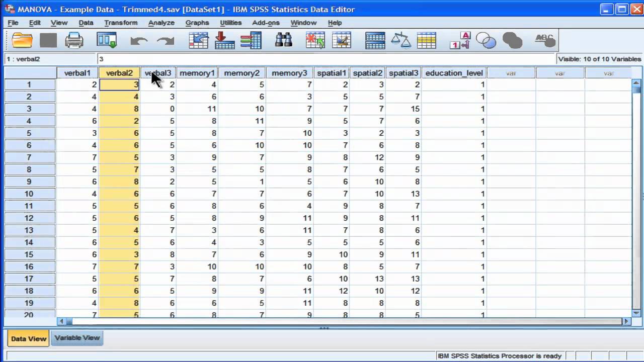644x362 pixels.
Task: Click spatial2 value 12 in row 7
Action: (x=368, y=157)
